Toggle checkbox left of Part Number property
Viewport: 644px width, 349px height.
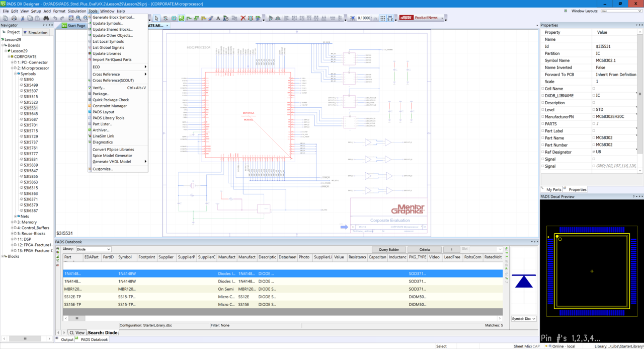tap(542, 145)
